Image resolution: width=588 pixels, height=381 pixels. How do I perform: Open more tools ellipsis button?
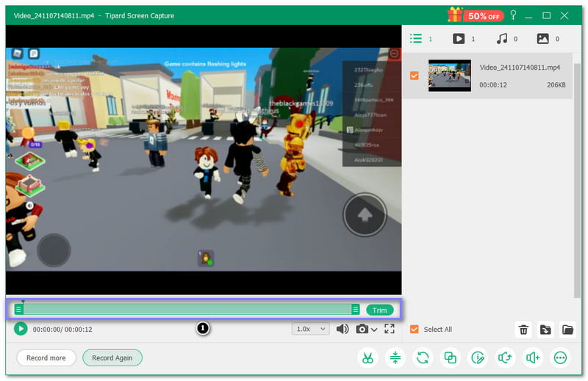pyautogui.click(x=560, y=358)
